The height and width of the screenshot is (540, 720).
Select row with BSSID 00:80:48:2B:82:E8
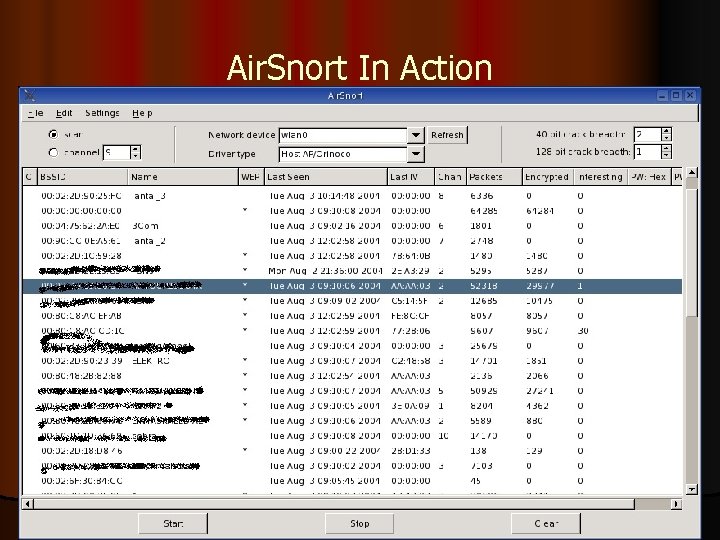352,376
